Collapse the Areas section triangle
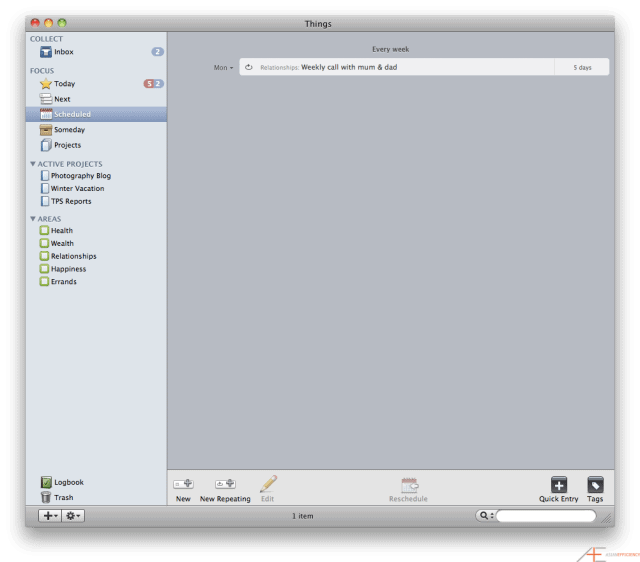Image resolution: width=640 pixels, height=562 pixels. click(33, 219)
